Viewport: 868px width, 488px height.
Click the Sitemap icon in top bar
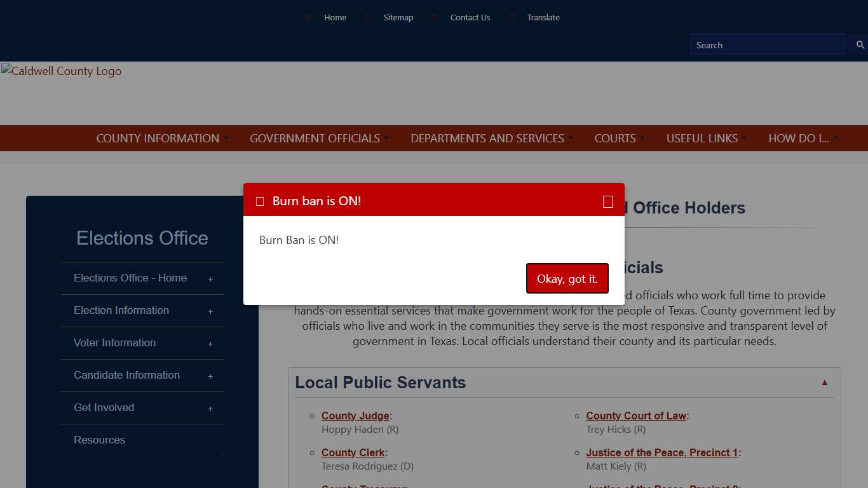pyautogui.click(x=368, y=17)
